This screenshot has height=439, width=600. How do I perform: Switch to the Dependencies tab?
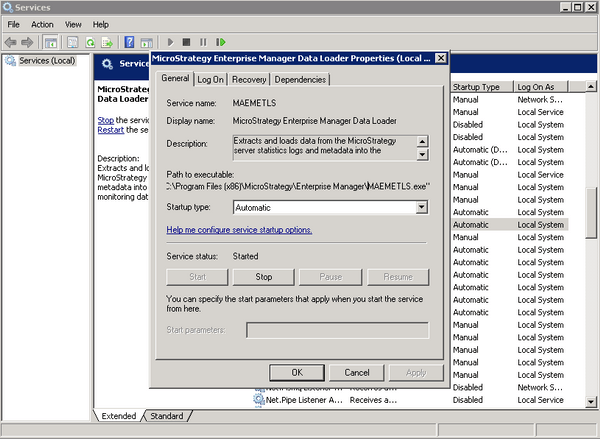(300, 80)
